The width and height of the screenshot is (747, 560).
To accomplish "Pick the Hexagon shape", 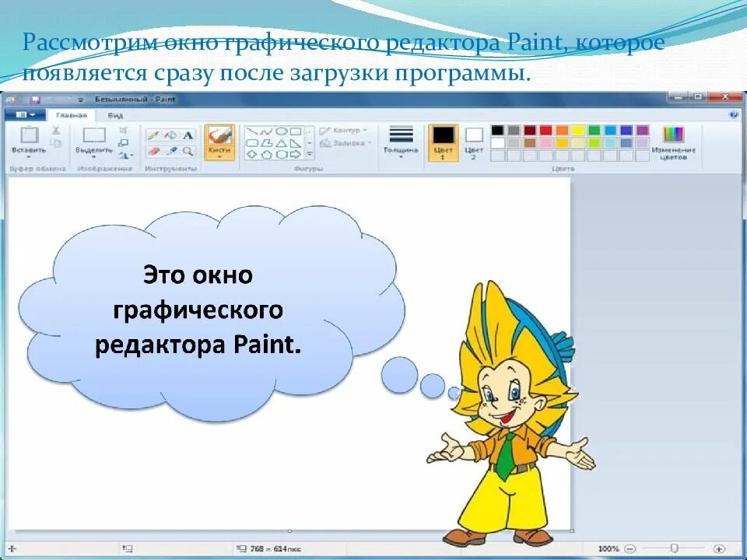I will point(281,154).
